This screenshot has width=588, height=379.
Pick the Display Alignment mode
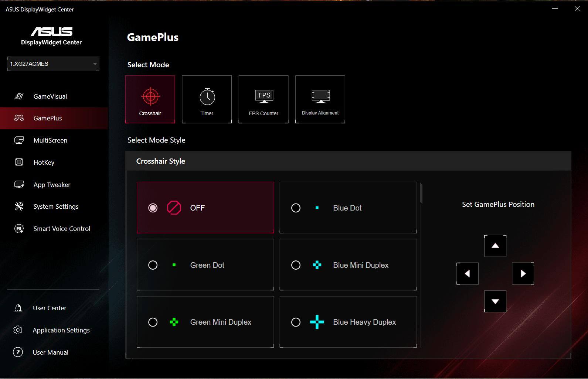320,99
